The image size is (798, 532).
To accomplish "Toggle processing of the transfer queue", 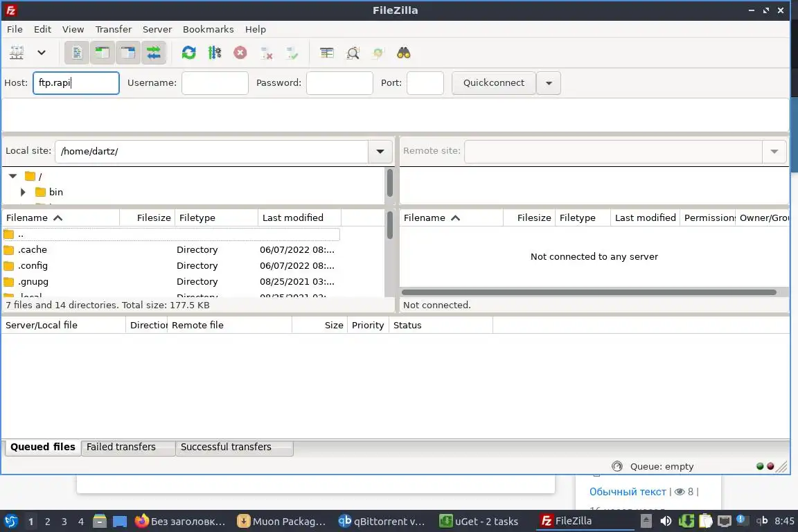I will pyautogui.click(x=215, y=53).
